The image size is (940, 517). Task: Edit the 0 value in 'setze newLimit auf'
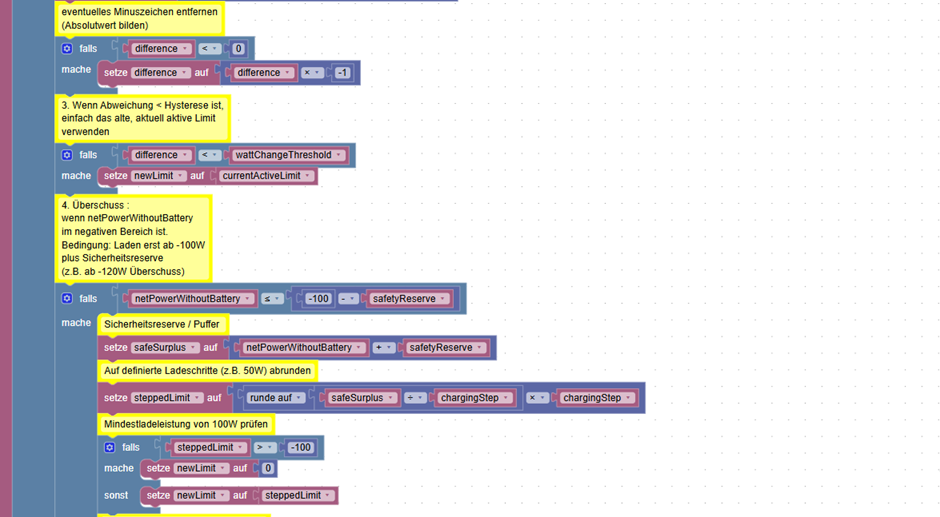pos(268,468)
